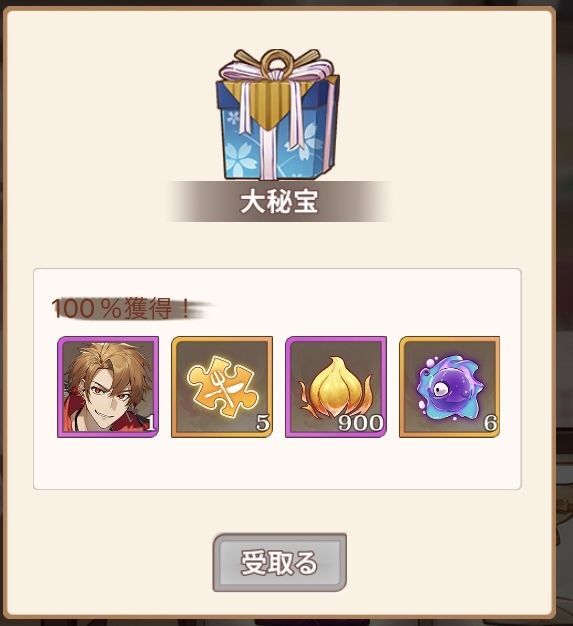Click the blue sakura gift box image
573x626 pixels.
[x=278, y=115]
